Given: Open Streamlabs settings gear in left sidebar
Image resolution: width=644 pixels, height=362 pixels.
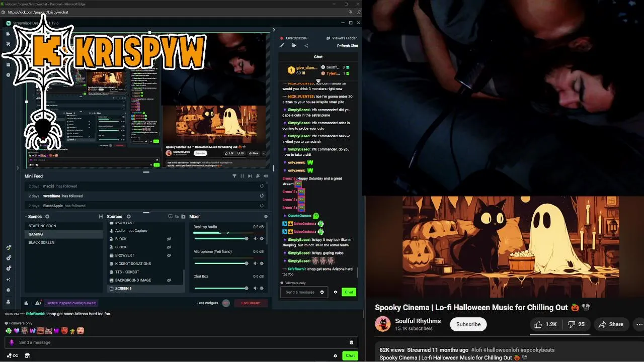Looking at the screenshot, I should tap(8, 290).
